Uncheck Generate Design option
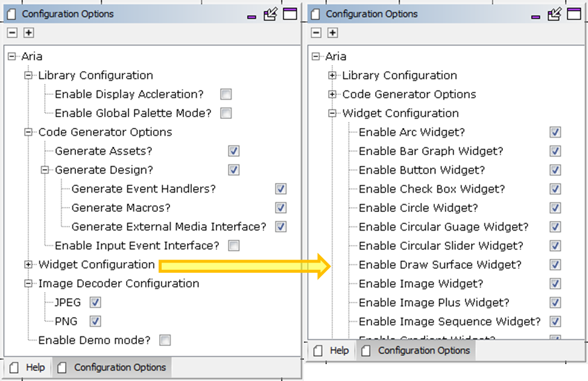This screenshot has width=588, height=381. pyautogui.click(x=233, y=170)
